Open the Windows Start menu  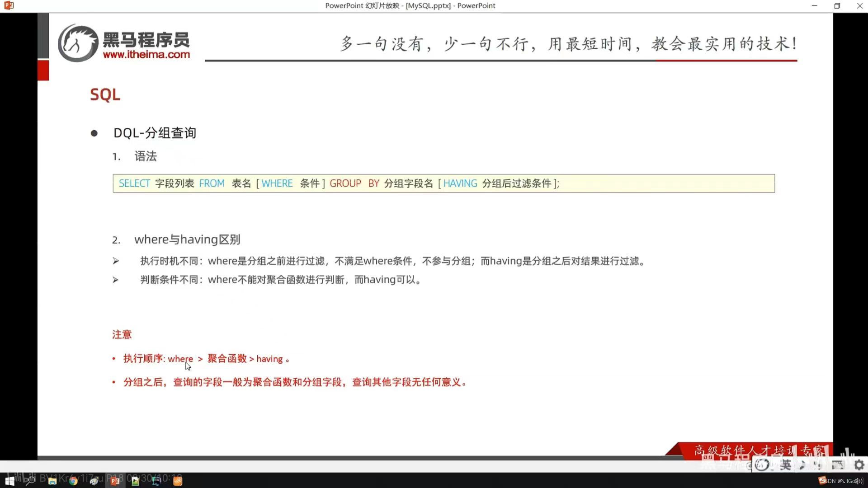pos(9,481)
